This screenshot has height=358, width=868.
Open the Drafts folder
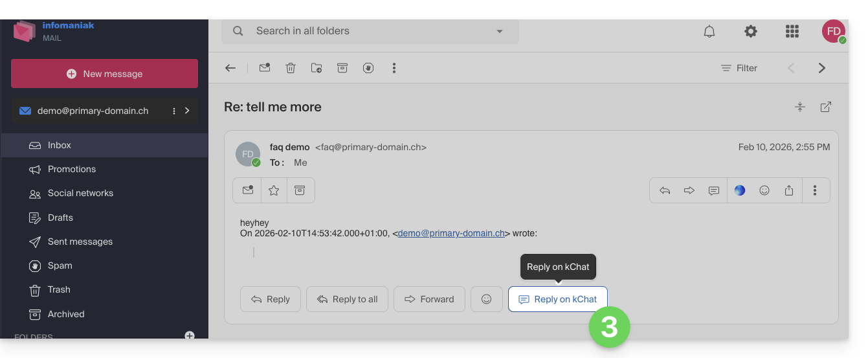(60, 218)
